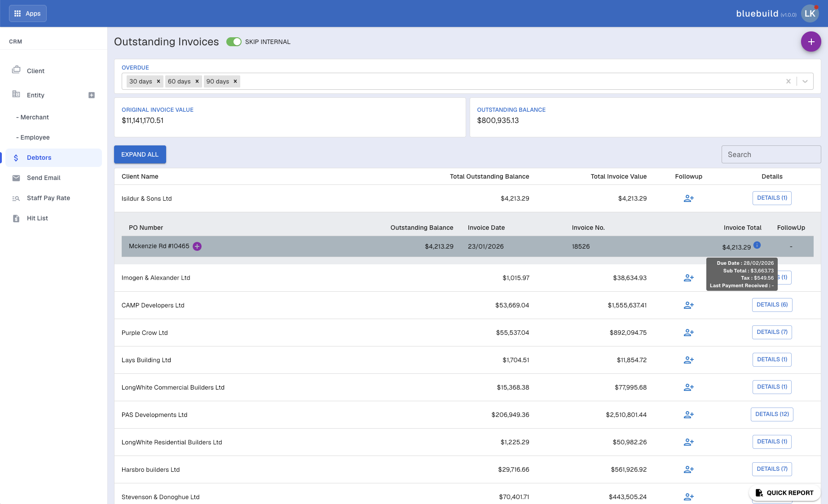Remove the 30 days overdue filter

click(159, 81)
